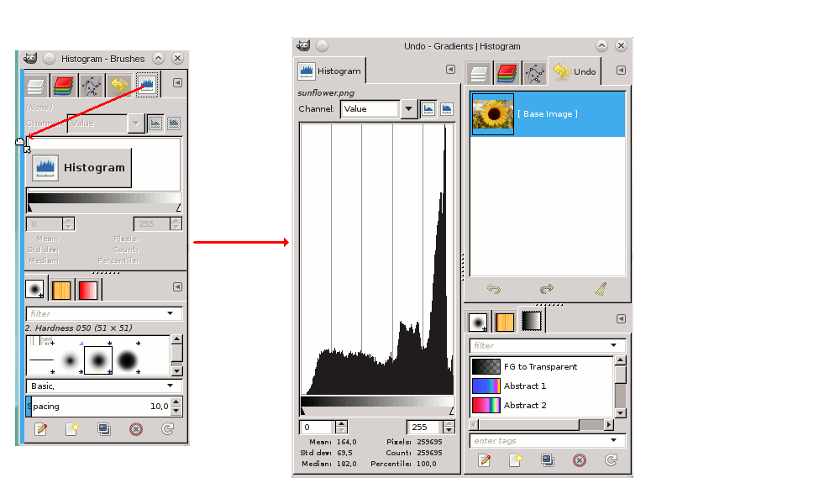Delete the selected gradient
The height and width of the screenshot is (504, 840).
580,460
